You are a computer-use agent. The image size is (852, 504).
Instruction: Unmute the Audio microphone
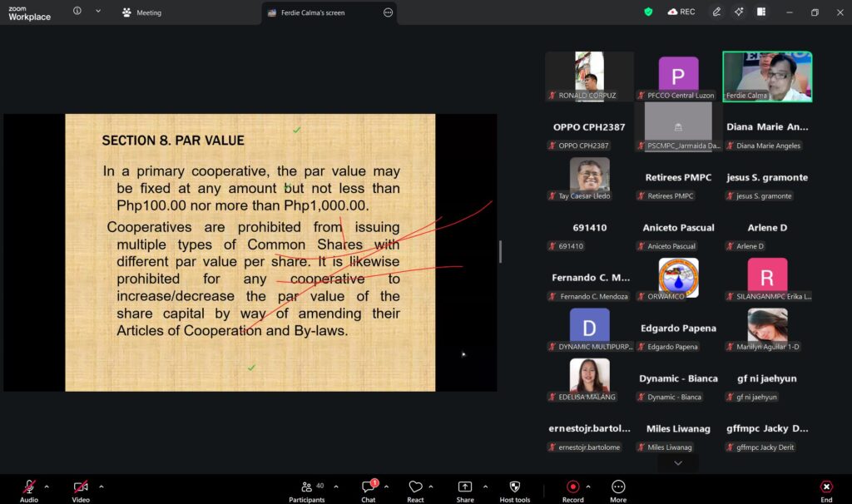click(29, 487)
